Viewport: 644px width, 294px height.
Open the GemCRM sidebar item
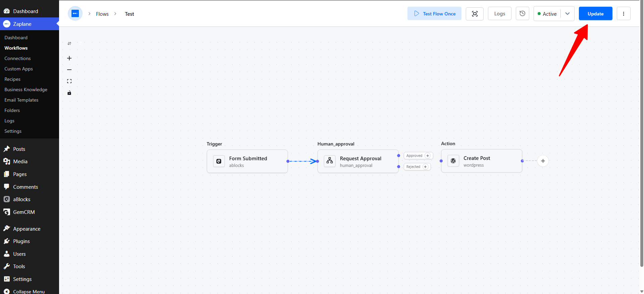tap(30, 212)
